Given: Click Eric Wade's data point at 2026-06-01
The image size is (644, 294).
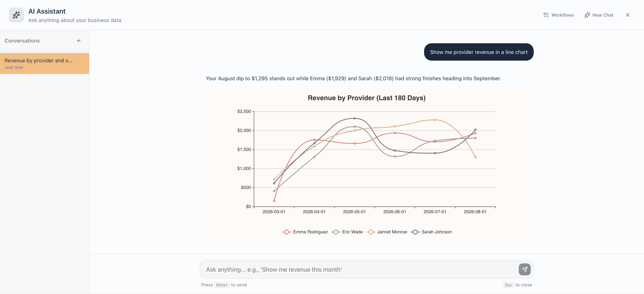Looking at the screenshot, I should click(395, 156).
